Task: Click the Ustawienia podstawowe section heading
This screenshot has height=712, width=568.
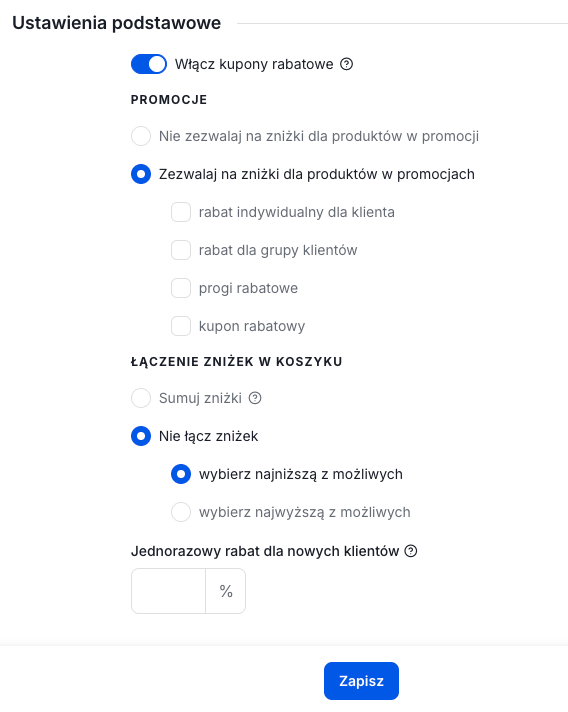Action: (117, 23)
